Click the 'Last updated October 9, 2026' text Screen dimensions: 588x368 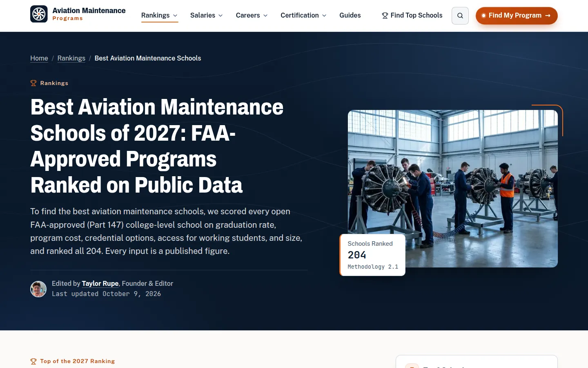click(106, 294)
